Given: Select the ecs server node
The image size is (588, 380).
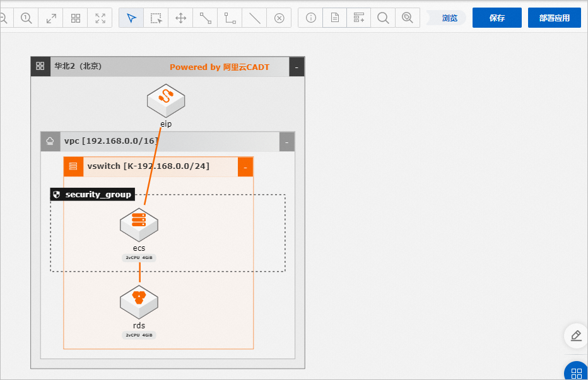Looking at the screenshot, I should click(x=139, y=224).
